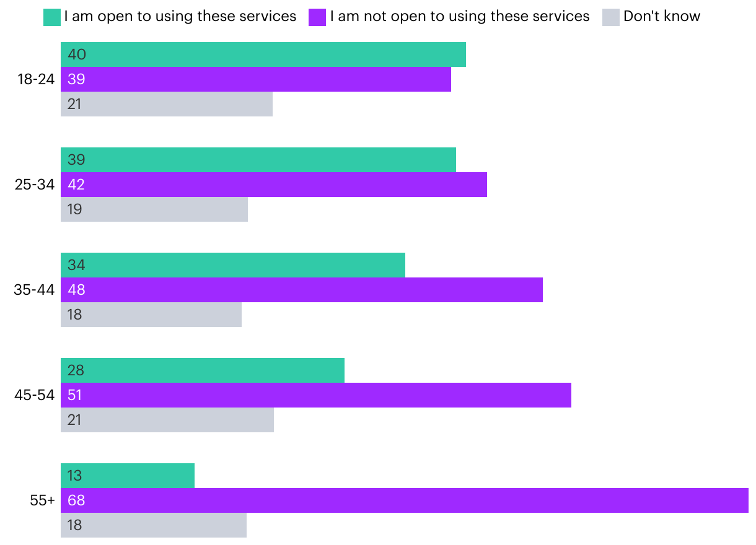Select the gray 25-34 bar labeled 19
The image size is (756, 545).
154,209
